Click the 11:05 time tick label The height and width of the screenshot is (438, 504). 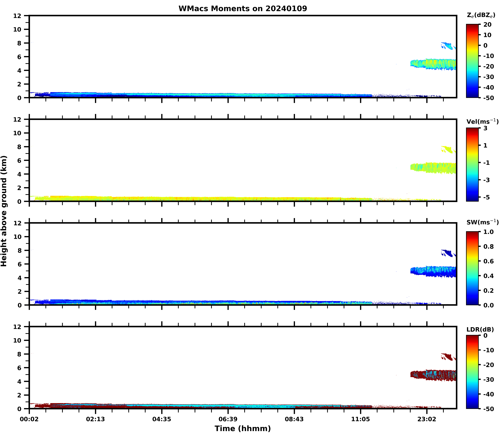click(x=360, y=419)
